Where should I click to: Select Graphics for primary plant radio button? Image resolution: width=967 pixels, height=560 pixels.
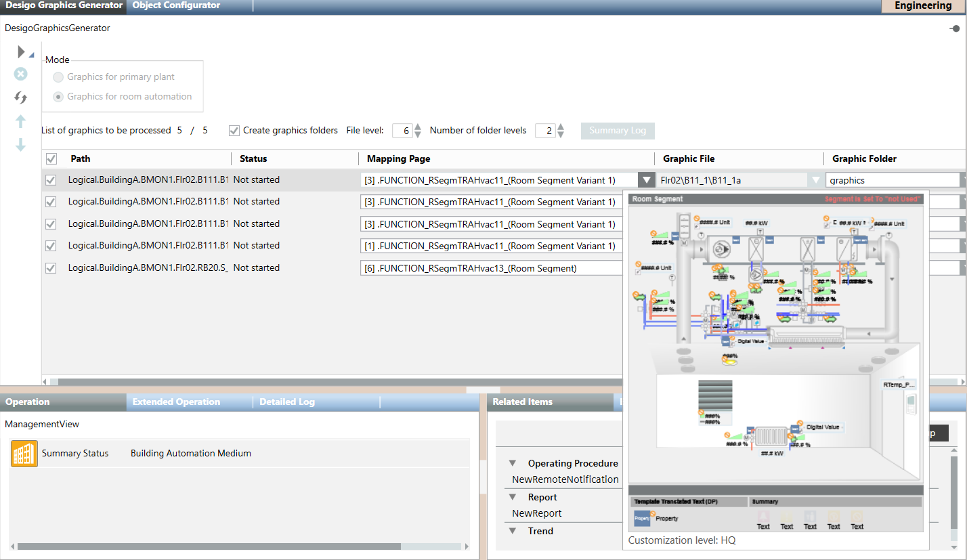pyautogui.click(x=59, y=77)
